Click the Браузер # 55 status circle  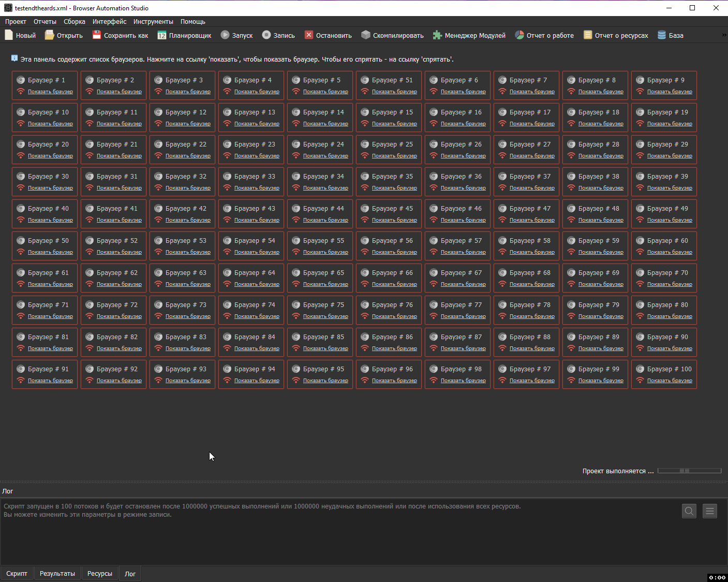pos(296,241)
